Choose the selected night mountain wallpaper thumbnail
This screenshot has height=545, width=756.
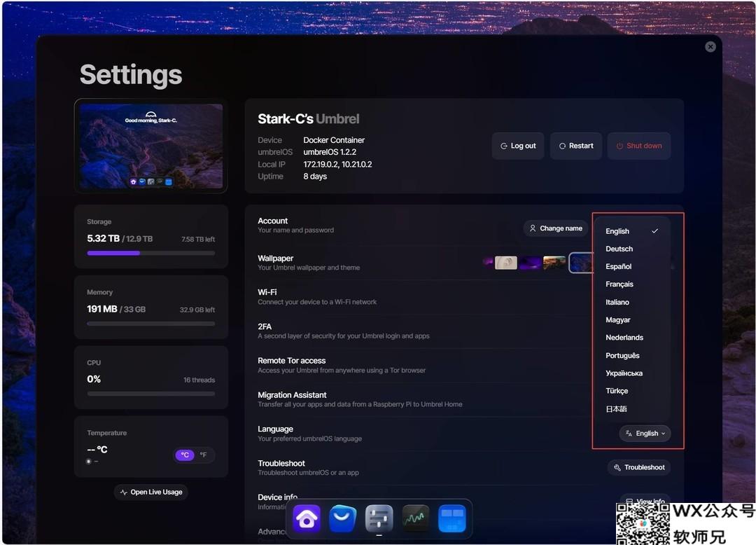[x=581, y=263]
